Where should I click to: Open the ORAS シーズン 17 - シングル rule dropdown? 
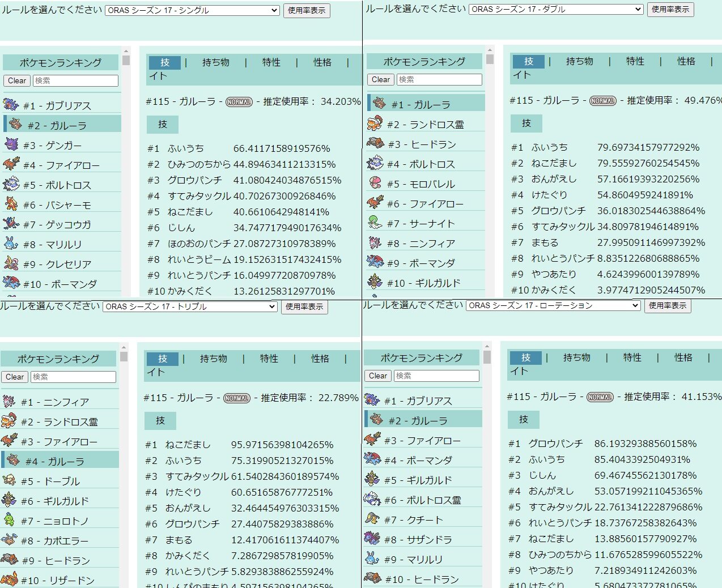(192, 10)
